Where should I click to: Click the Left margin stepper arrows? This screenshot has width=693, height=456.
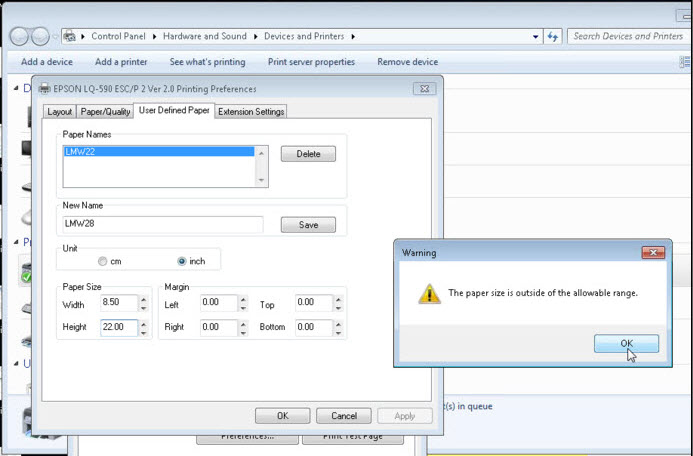point(243,302)
